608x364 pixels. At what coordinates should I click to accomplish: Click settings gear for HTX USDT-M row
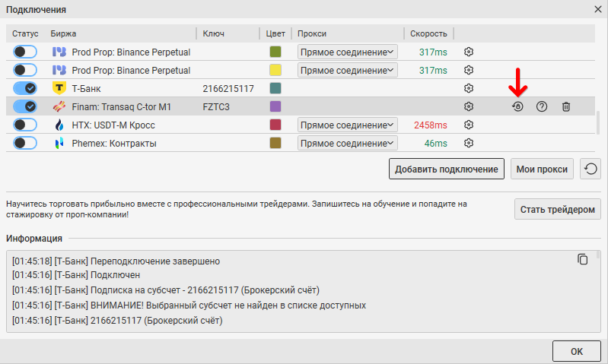click(x=469, y=125)
